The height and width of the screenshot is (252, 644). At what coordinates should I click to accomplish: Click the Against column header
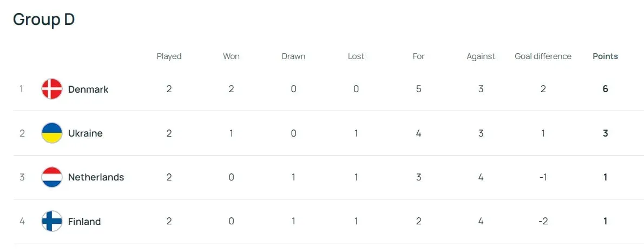coord(481,56)
